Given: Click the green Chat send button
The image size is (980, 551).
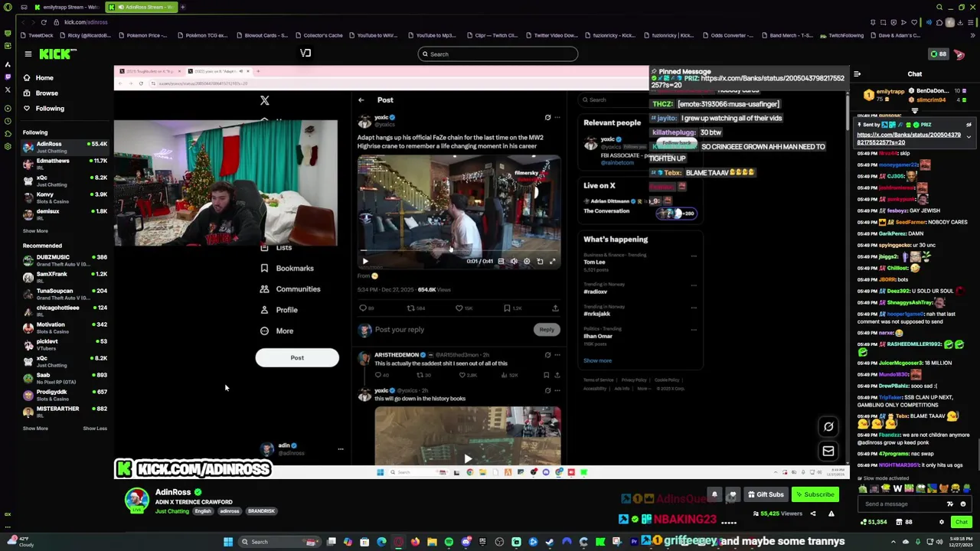Looking at the screenshot, I should (961, 522).
